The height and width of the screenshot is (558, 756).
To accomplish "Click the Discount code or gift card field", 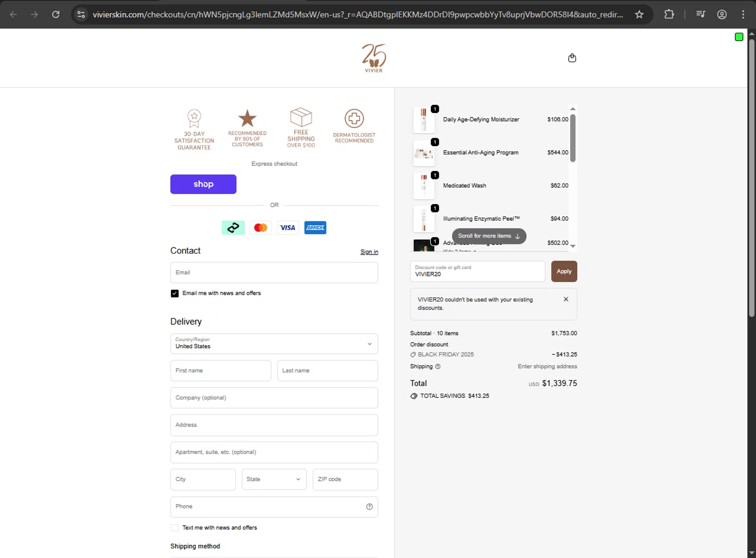I will click(478, 271).
